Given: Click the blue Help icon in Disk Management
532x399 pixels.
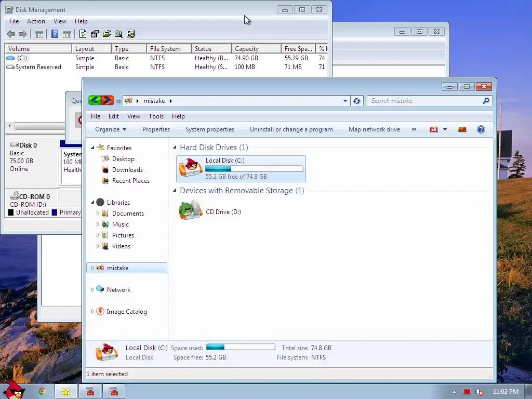Looking at the screenshot, I should tap(55, 34).
